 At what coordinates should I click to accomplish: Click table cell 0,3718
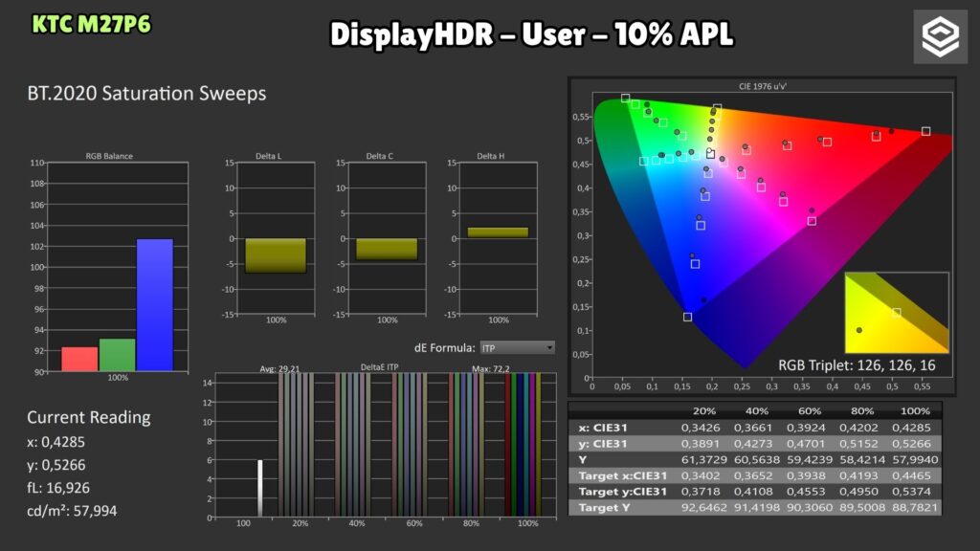tap(701, 492)
